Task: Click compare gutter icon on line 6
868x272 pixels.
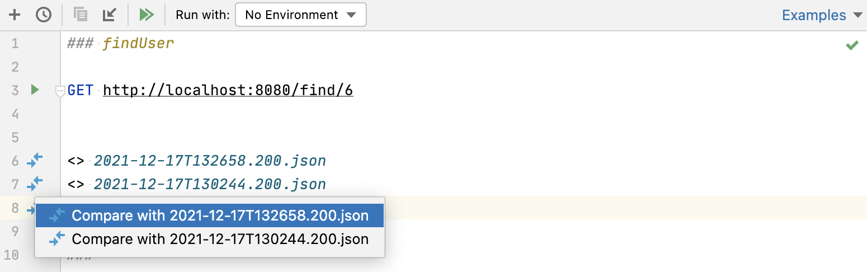Action: (x=35, y=161)
